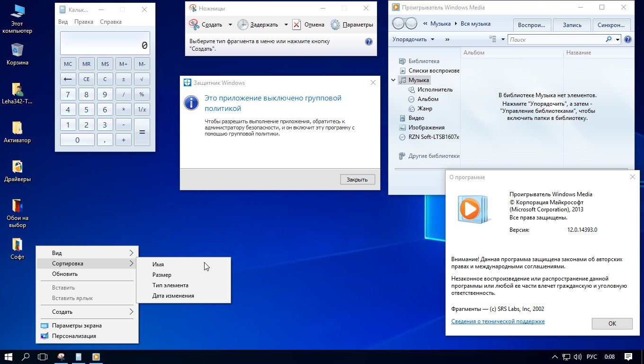Sort desktop icons by Тип элемента

184,285
